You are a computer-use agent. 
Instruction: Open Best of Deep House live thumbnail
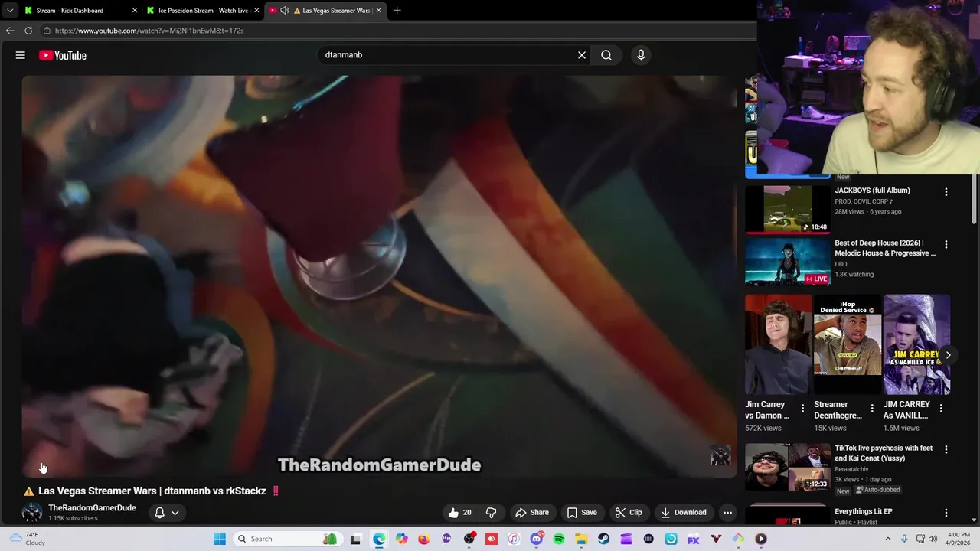point(788,262)
